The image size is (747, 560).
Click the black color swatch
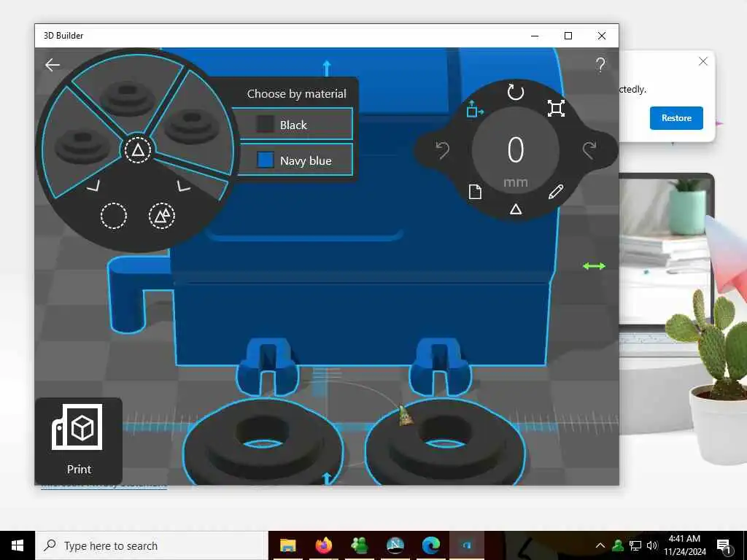click(x=265, y=124)
